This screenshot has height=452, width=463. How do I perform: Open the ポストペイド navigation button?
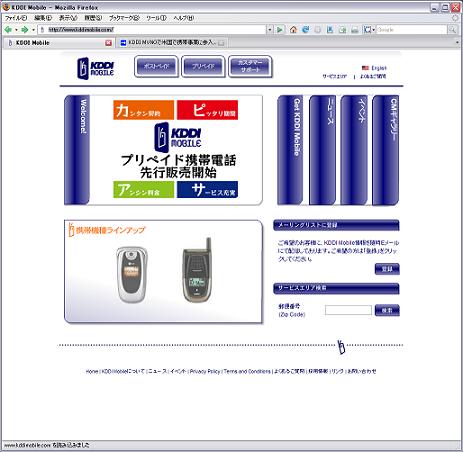[x=156, y=67]
